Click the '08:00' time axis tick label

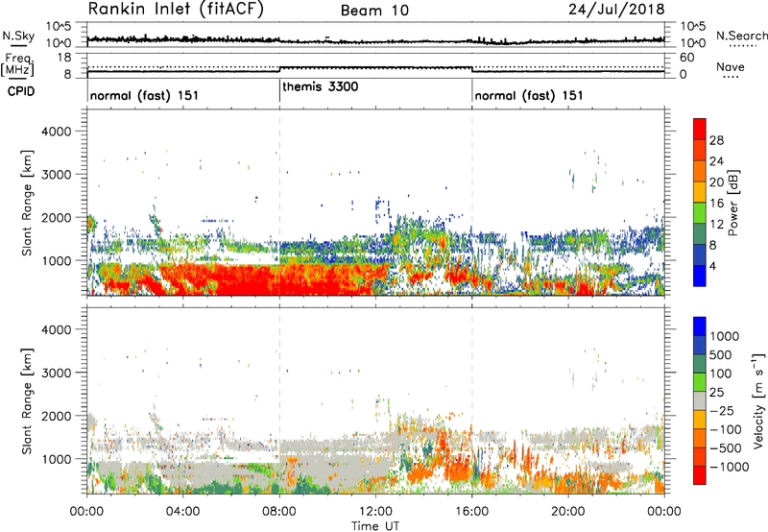click(x=279, y=512)
